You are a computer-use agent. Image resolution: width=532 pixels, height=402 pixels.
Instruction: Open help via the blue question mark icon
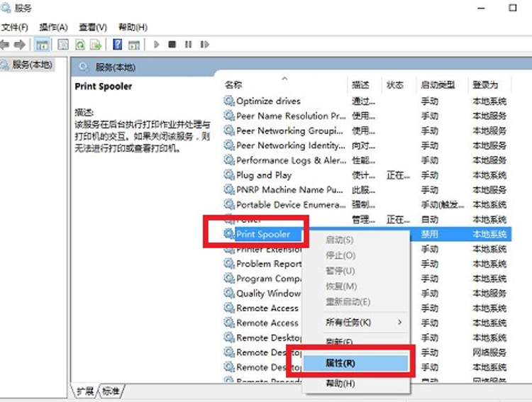click(x=116, y=45)
